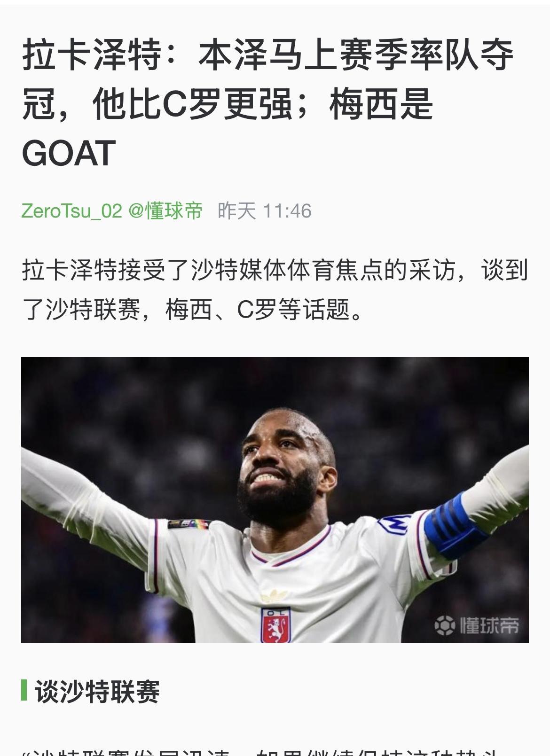Click the word GOAT in the headline
This screenshot has width=550, height=756.
coord(69,153)
